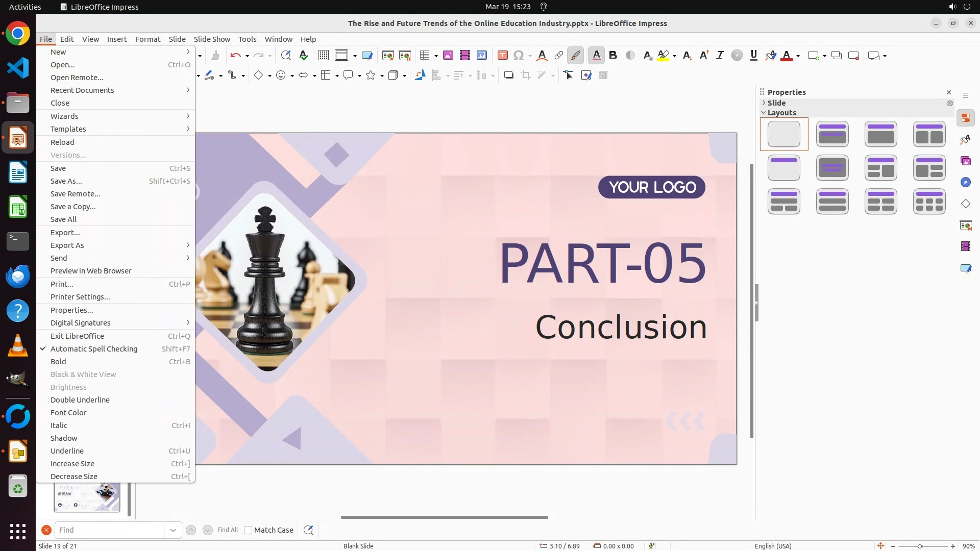This screenshot has height=551, width=980.
Task: Enable the Match Case checkbox
Action: [x=248, y=530]
